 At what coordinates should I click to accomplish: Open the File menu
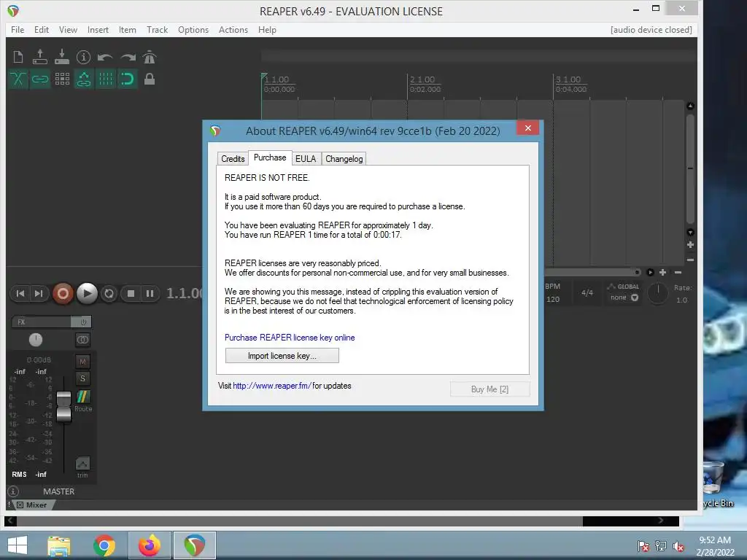[18, 29]
